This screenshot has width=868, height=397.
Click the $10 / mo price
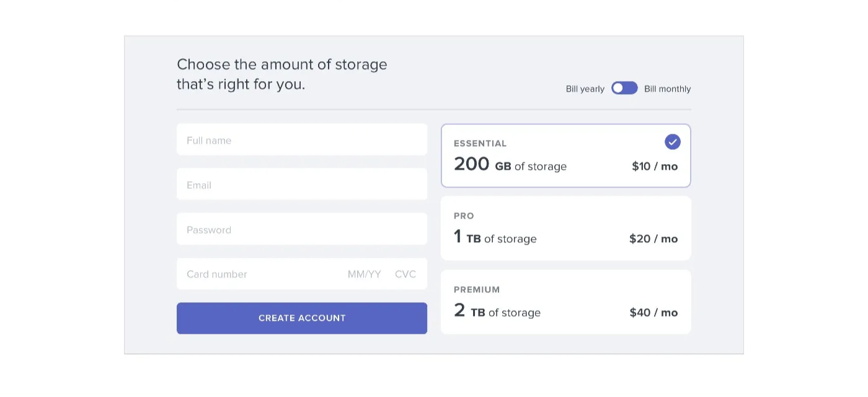click(654, 167)
